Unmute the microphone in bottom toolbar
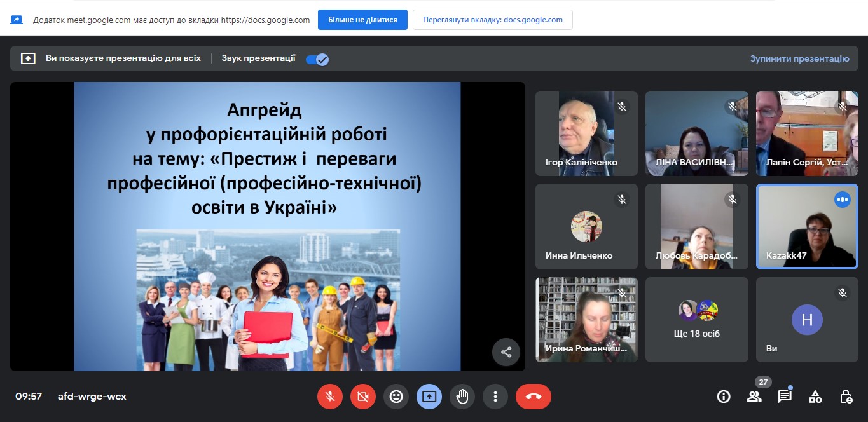 coord(330,397)
